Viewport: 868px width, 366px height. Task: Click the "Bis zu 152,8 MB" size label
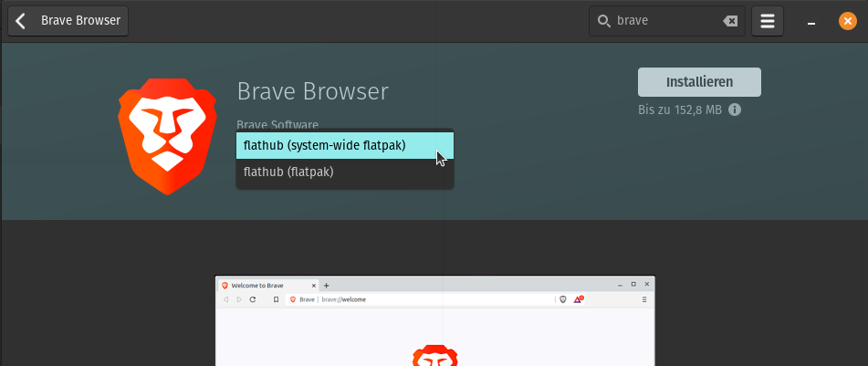(x=680, y=110)
